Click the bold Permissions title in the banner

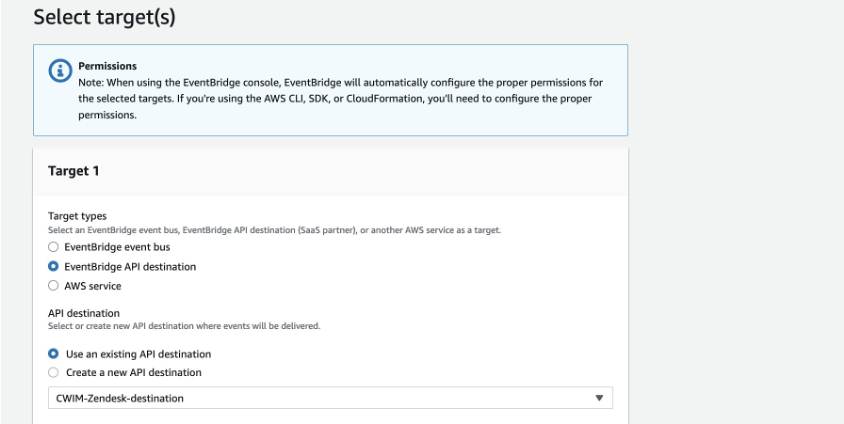[106, 66]
